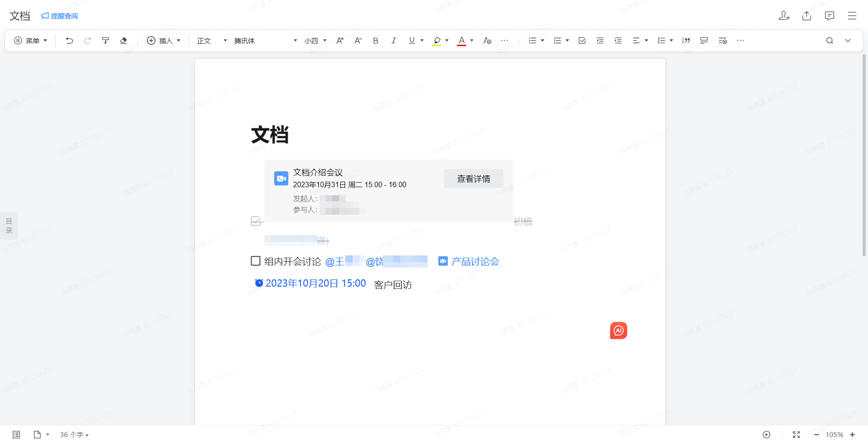Toggle bold formatting
The image size is (868, 443).
coord(376,41)
